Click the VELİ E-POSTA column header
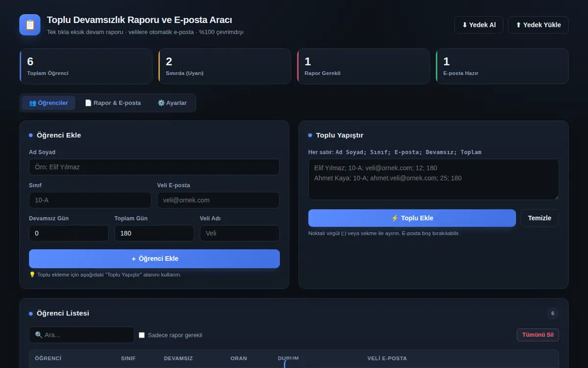This screenshot has height=368, width=588. [387, 359]
